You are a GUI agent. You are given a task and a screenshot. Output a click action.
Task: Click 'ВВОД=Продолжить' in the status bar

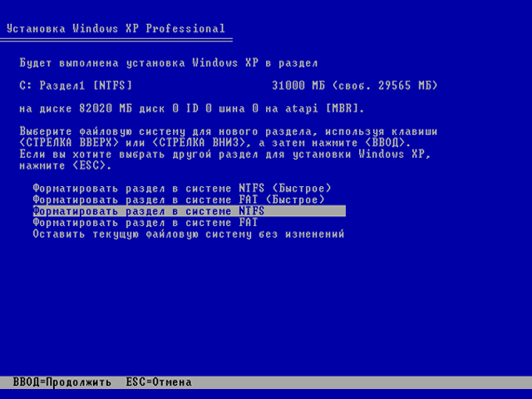(62, 382)
